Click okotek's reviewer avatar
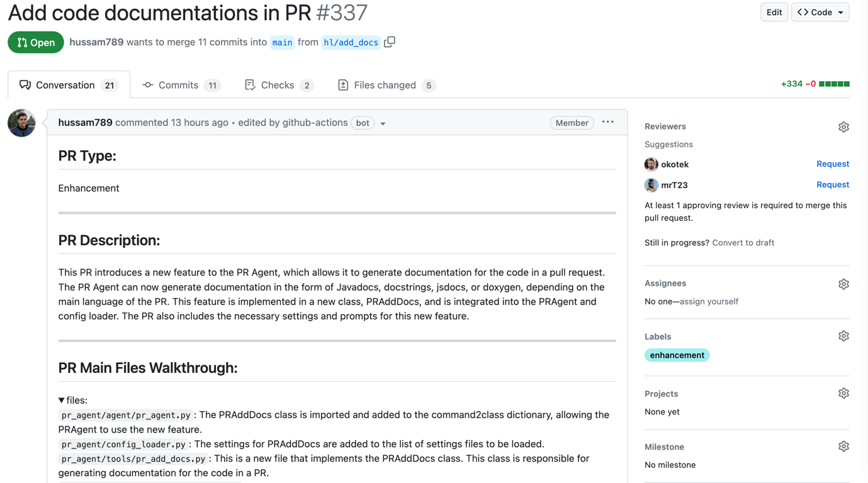Screen dimensions: 868x483 pos(651,164)
